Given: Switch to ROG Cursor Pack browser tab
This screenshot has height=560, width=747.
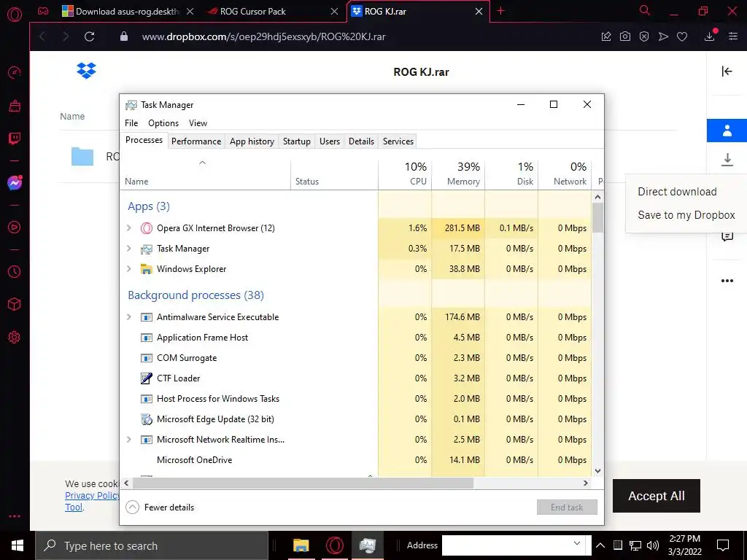Looking at the screenshot, I should pyautogui.click(x=274, y=12).
